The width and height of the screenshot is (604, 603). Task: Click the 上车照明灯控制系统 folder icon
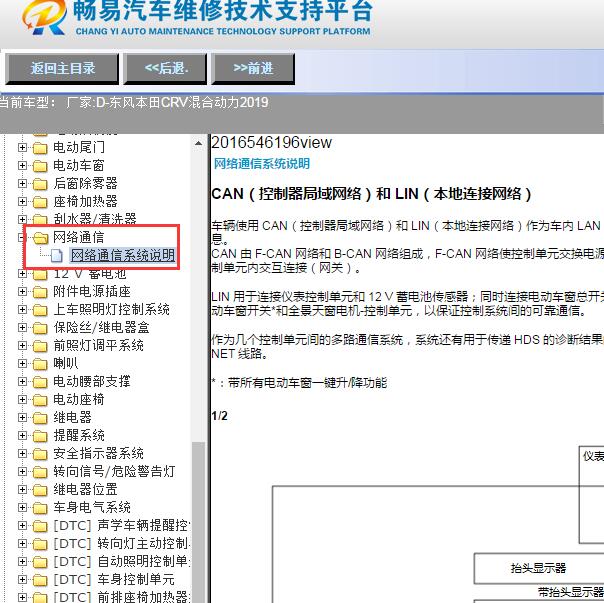point(40,310)
